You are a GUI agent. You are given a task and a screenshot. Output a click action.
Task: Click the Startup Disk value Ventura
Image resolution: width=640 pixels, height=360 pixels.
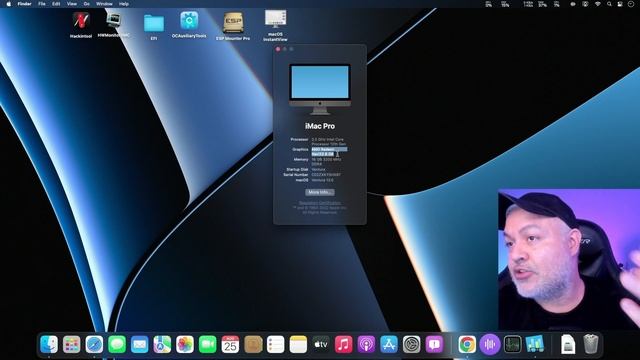[318, 169]
